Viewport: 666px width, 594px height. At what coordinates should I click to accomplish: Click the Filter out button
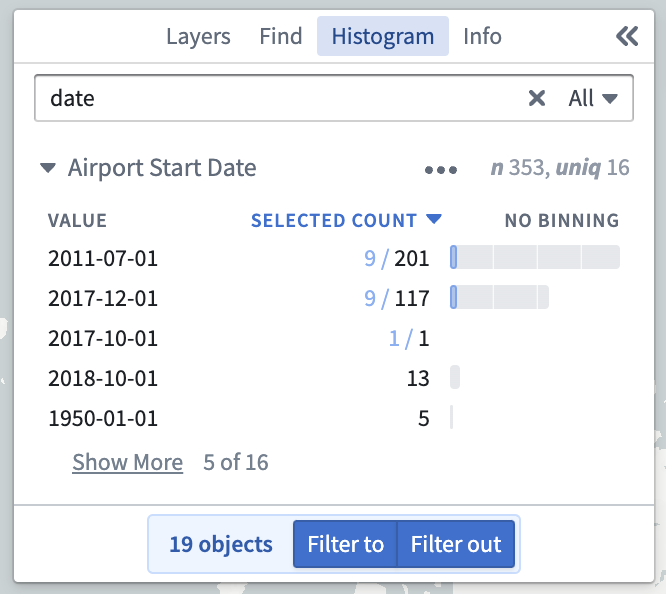click(456, 544)
